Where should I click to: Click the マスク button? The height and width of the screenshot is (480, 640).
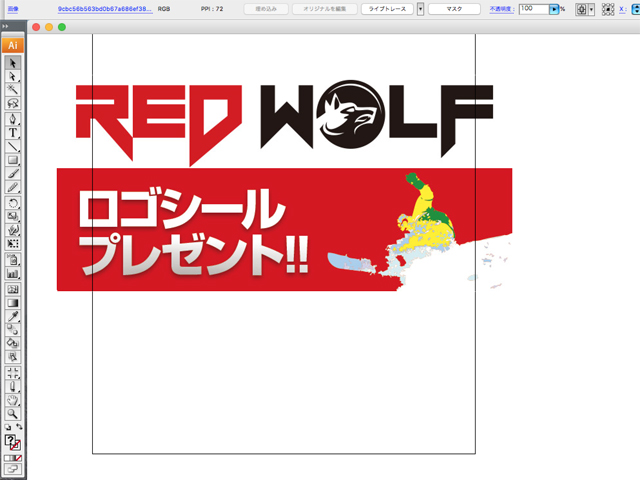tap(454, 9)
